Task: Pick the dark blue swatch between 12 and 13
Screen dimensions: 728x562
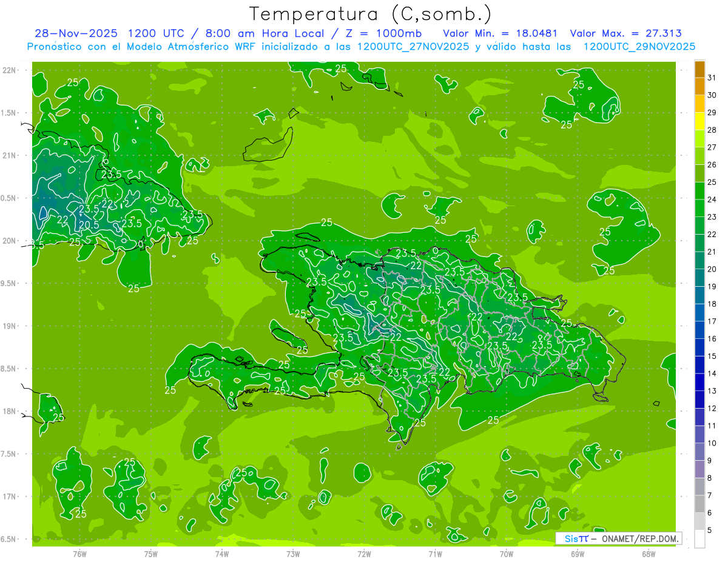Action: (699, 400)
